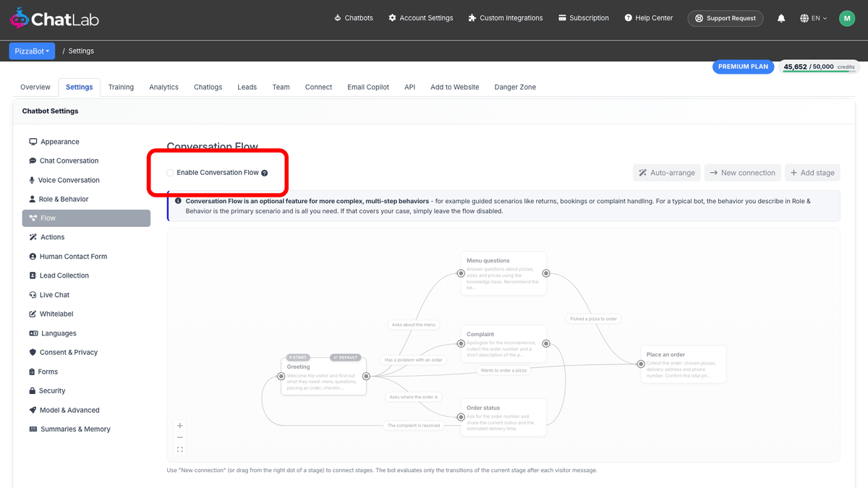Screen dimensions: 868x488
Task: Open Role & Behavior settings
Action: (86, 199)
